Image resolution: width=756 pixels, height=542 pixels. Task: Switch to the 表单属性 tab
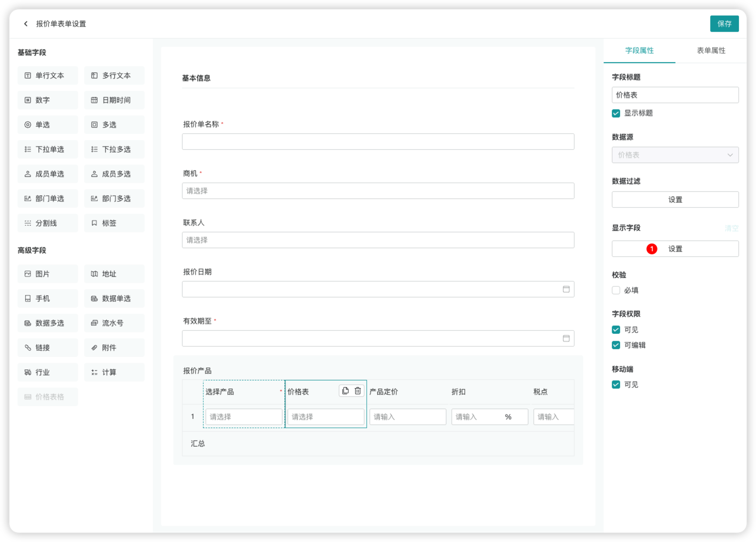(x=711, y=50)
